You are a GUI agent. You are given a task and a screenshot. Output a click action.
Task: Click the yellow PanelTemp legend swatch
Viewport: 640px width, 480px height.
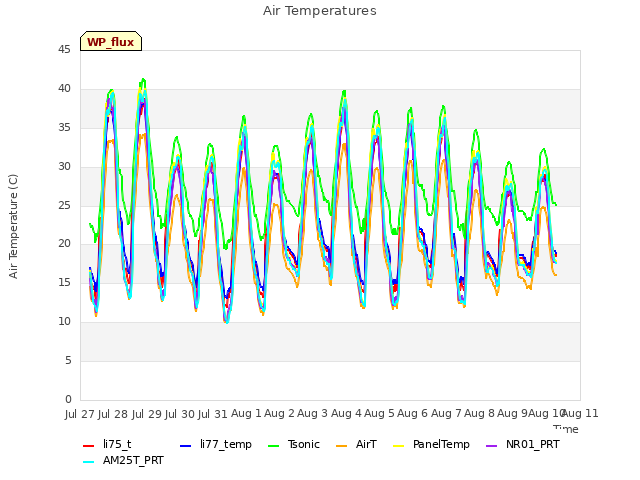pos(398,446)
